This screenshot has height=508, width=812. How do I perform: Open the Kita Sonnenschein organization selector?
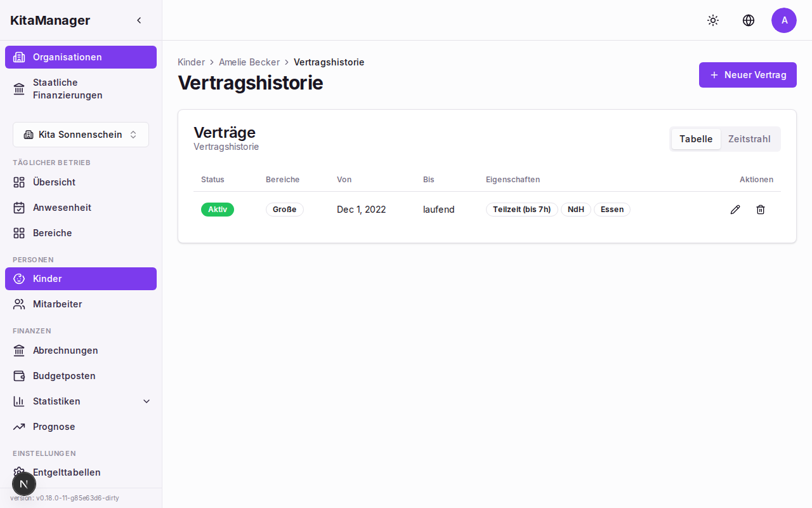(81, 135)
